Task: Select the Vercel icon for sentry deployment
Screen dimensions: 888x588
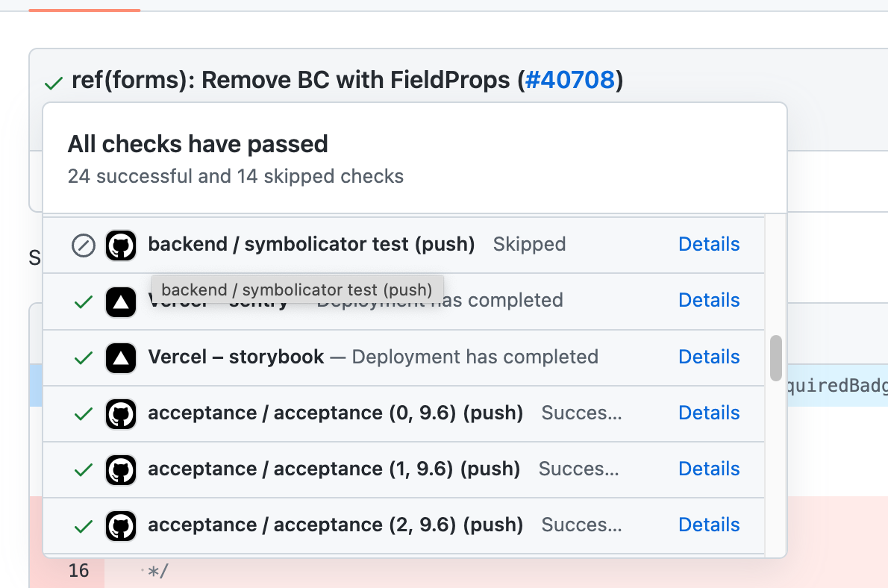Action: pos(121,301)
